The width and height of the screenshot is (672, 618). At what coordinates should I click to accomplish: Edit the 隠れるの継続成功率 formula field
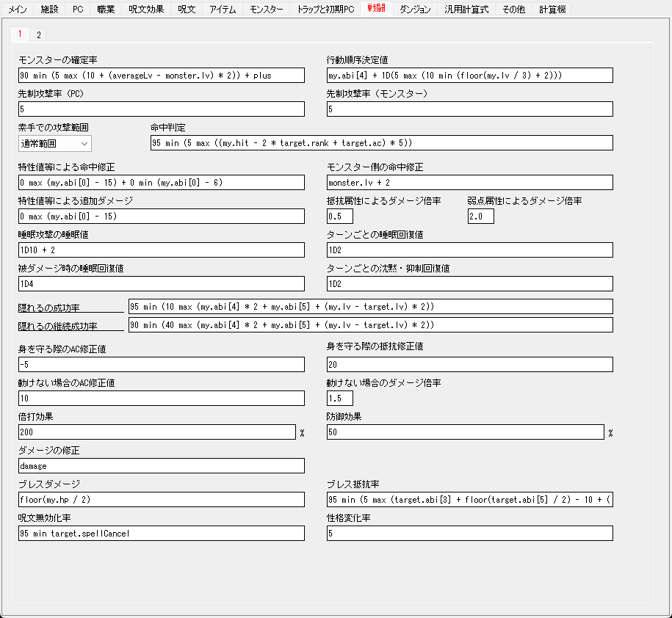(x=371, y=325)
